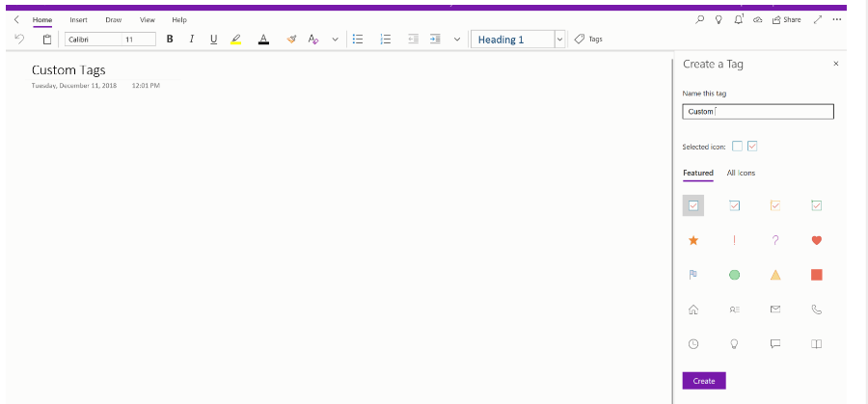
Task: Click the Name this tag field
Action: (x=757, y=112)
